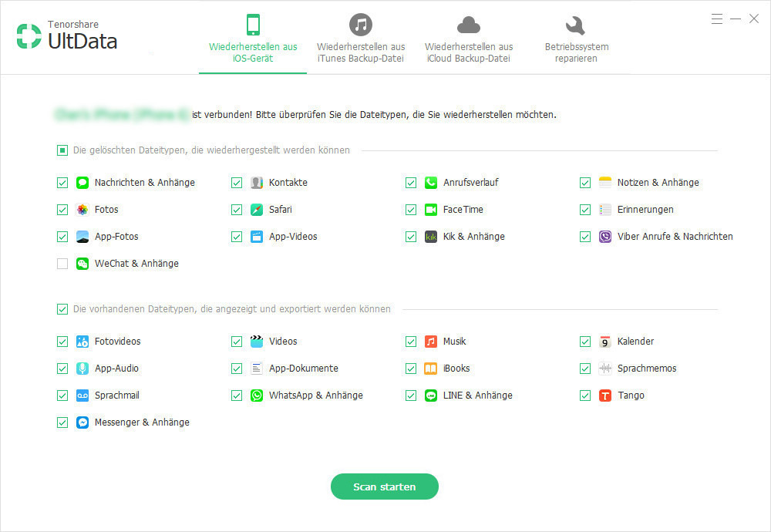
Task: Click the LINE & Anhänge icon
Action: coord(431,396)
